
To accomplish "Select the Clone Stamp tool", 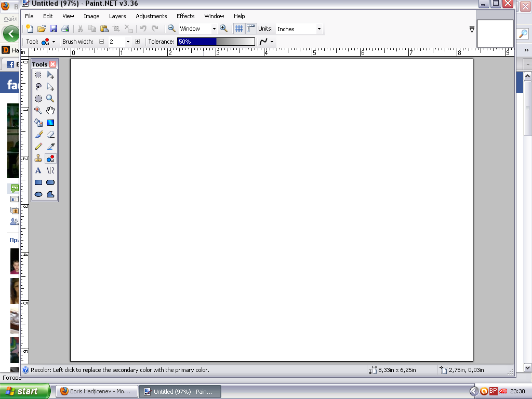I will point(38,158).
